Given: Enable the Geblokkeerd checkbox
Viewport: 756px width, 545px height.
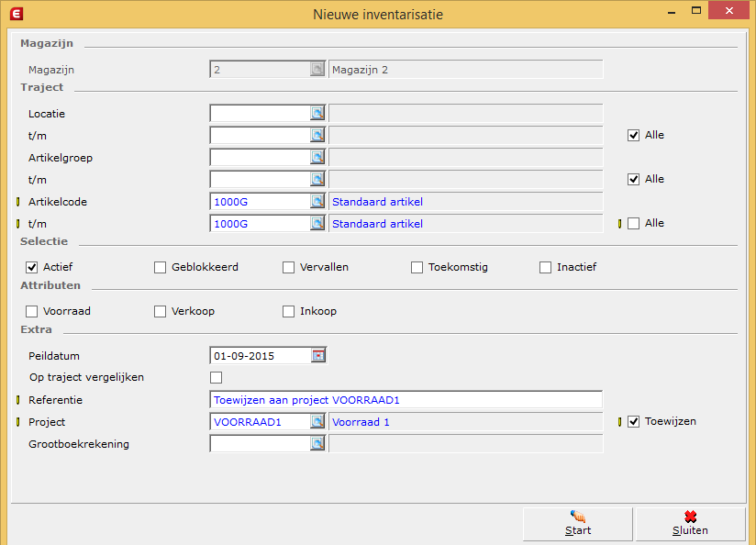Looking at the screenshot, I should click(160, 267).
